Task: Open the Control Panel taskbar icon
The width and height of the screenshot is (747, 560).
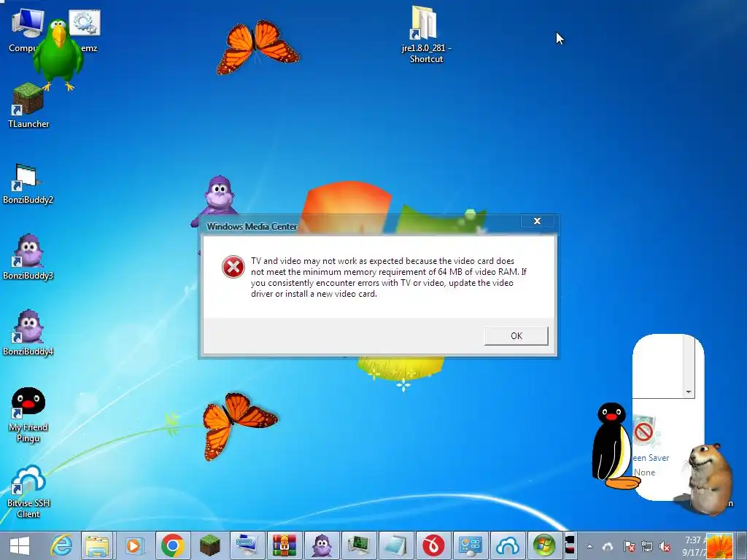Action: (x=471, y=545)
